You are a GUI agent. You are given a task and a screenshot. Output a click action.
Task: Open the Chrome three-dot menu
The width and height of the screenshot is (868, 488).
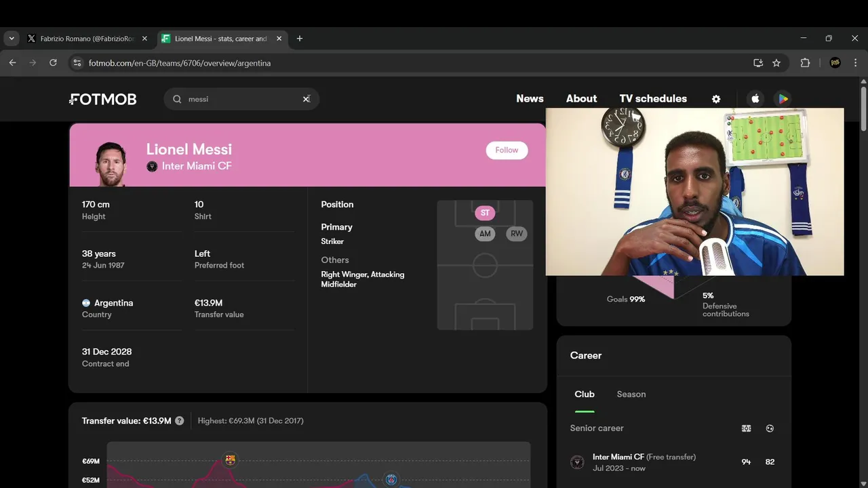(x=855, y=63)
